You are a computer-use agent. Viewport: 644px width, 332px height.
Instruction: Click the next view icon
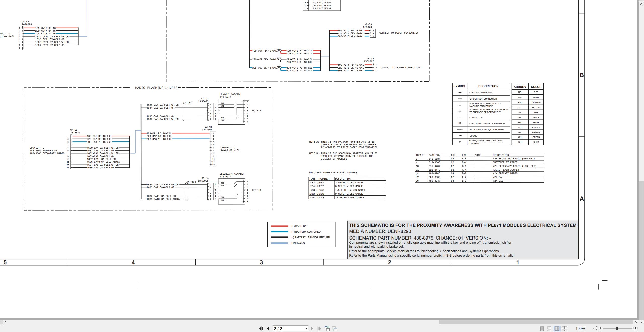pyautogui.click(x=335, y=328)
